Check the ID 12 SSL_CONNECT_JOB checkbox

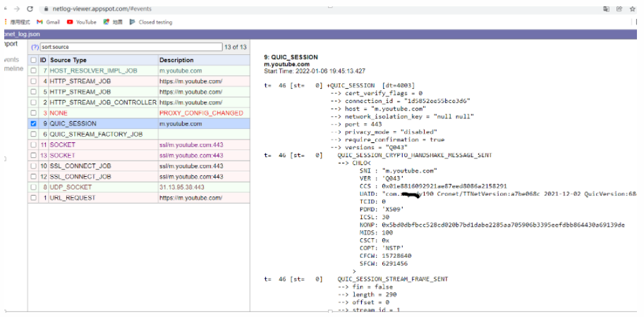(x=33, y=177)
